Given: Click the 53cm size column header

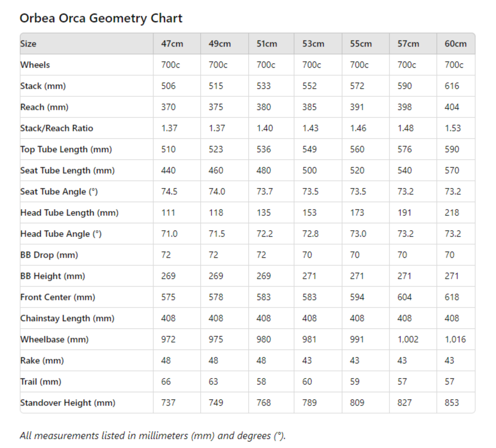Looking at the screenshot, I should pos(313,44).
